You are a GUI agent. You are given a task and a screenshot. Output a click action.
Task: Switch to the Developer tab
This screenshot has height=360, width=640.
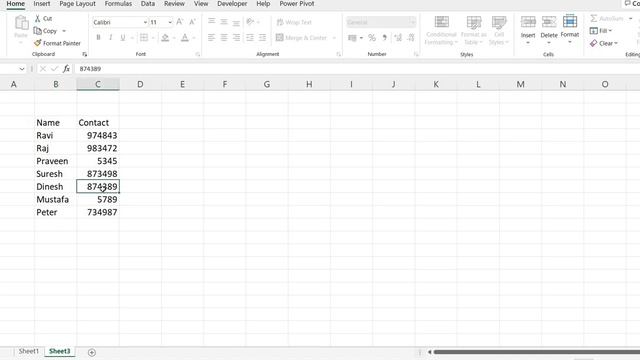[232, 4]
